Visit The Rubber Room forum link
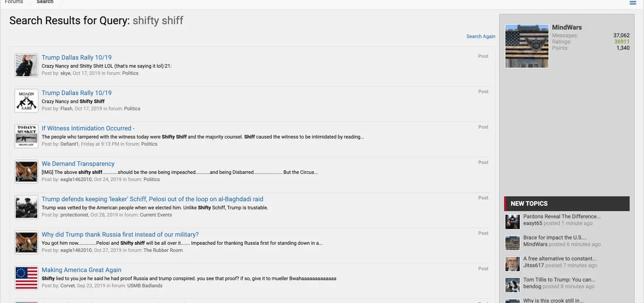This screenshot has width=644, height=303. pyautogui.click(x=163, y=250)
